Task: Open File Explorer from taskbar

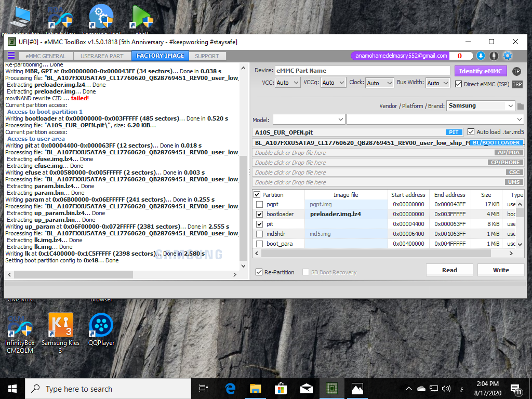Action: (256, 389)
